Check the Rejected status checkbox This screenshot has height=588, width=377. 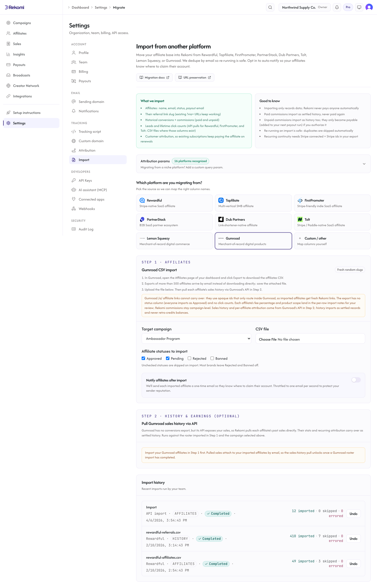click(x=189, y=358)
